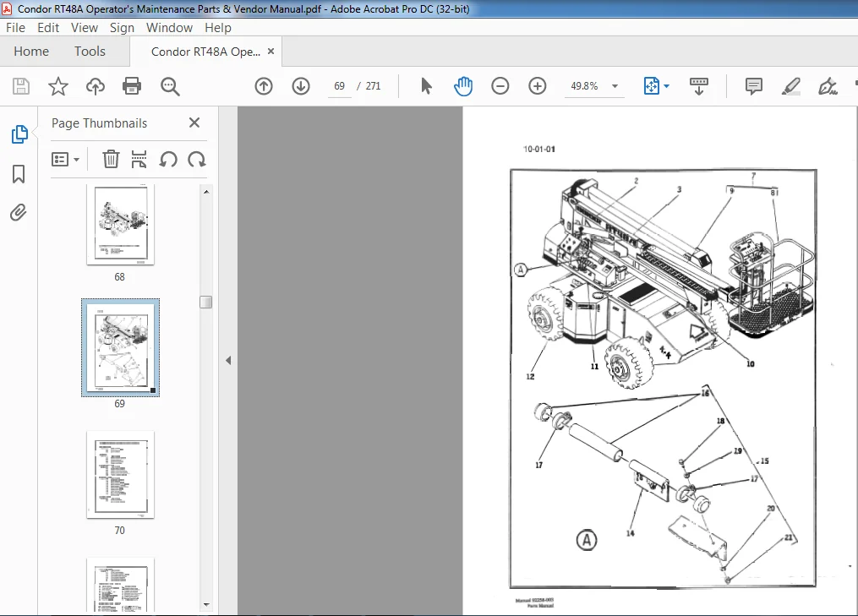This screenshot has height=616, width=858.
Task: Open thumbnail options dropdown menu
Action: (65, 159)
